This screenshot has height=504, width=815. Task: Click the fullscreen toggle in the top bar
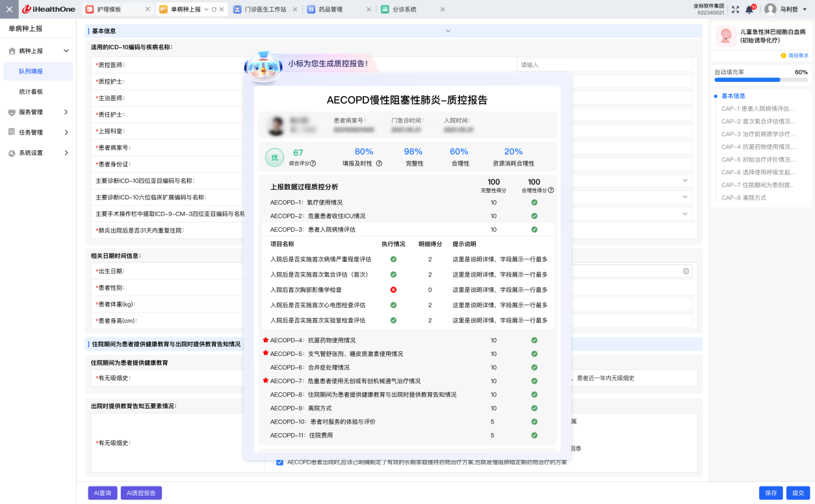click(736, 9)
